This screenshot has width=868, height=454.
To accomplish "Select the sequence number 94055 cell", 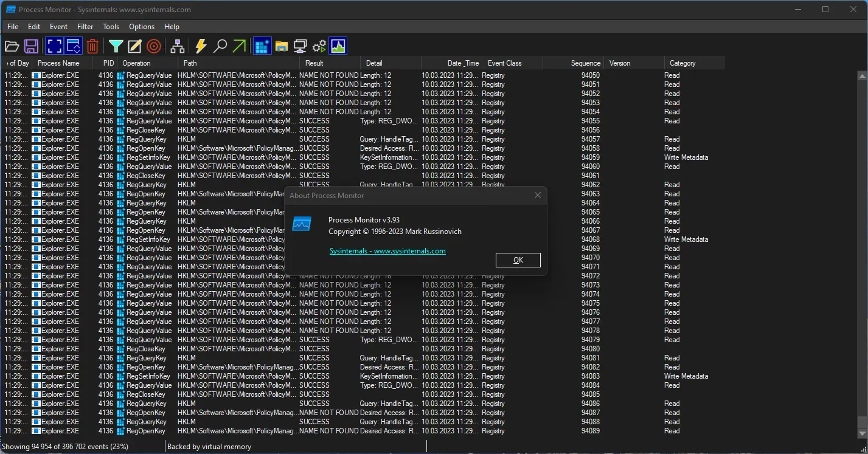I will (590, 121).
